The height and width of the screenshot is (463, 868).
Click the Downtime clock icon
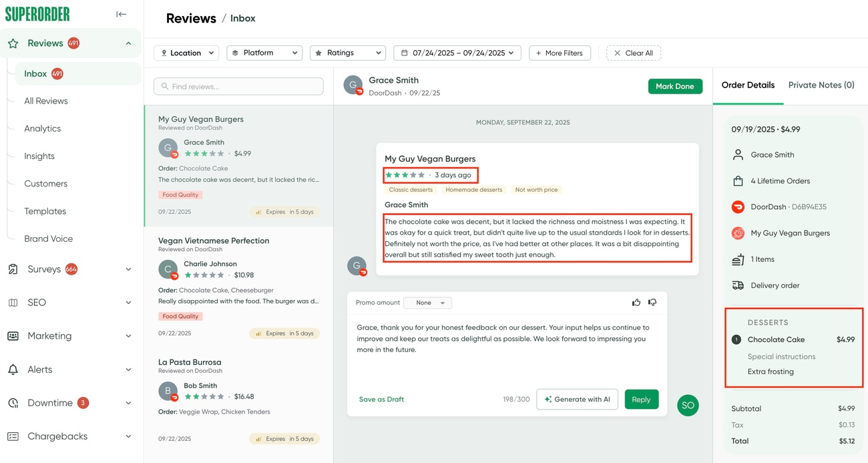pyautogui.click(x=13, y=403)
